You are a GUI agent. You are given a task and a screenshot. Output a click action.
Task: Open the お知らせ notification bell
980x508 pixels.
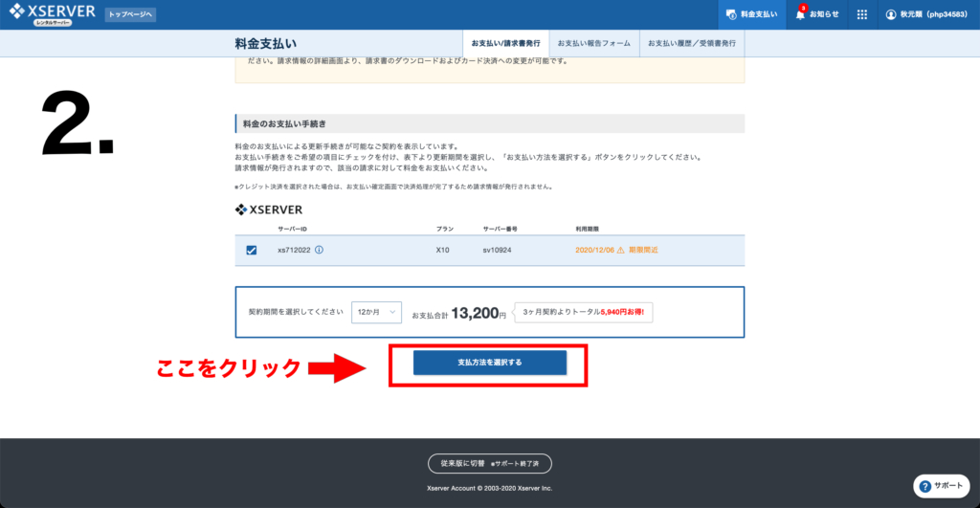817,14
